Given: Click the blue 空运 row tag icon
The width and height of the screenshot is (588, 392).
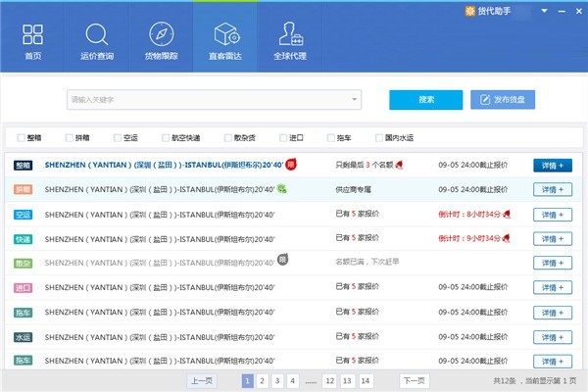Looking at the screenshot, I should coord(24,215).
